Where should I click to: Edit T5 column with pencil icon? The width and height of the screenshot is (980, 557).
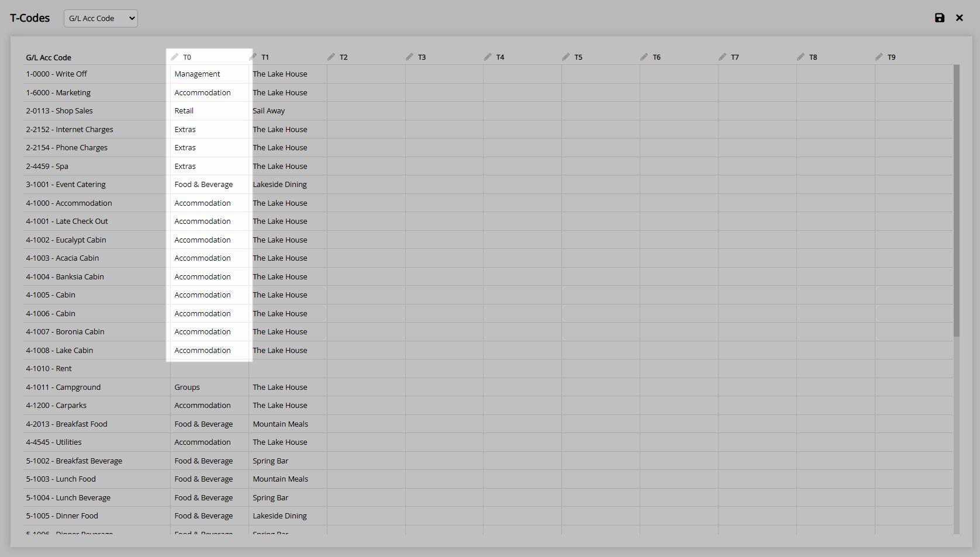click(566, 57)
